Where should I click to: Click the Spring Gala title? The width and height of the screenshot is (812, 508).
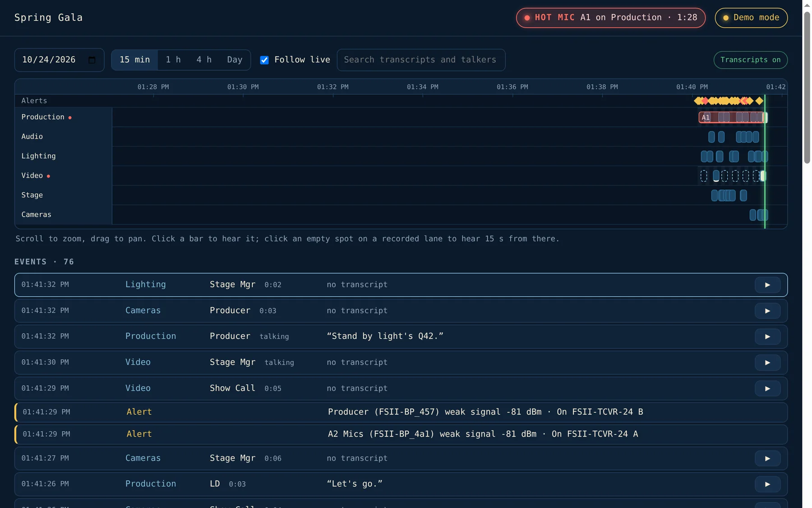click(x=48, y=18)
